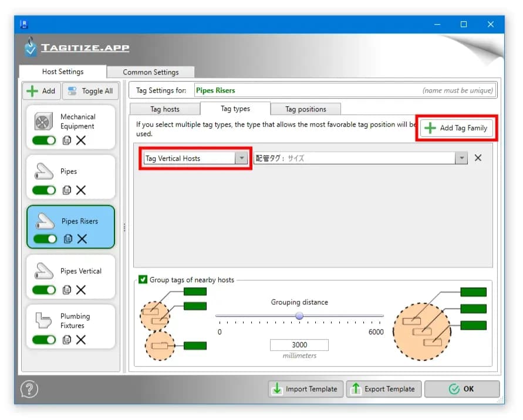Click the Pipes Vertical pipe icon

[43, 270]
